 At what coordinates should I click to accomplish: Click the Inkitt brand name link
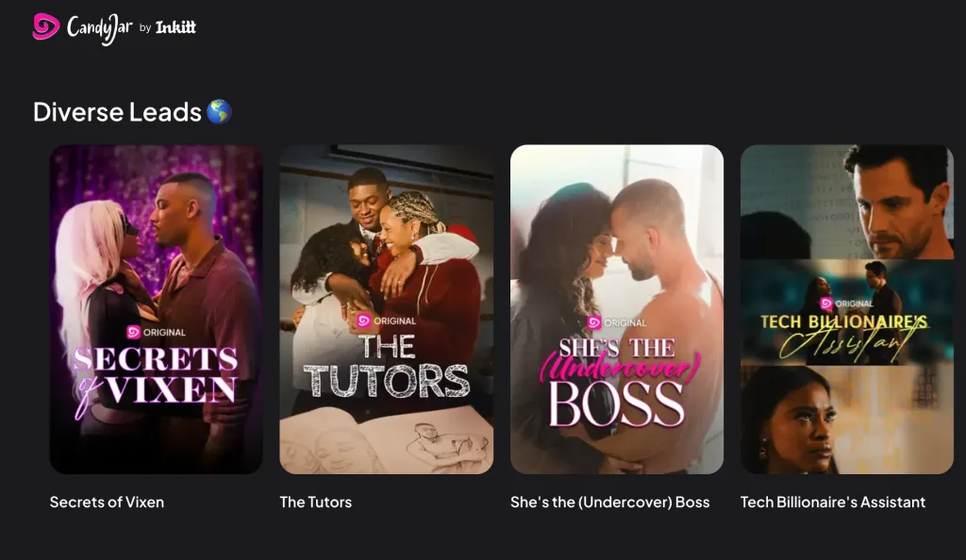pos(175,27)
